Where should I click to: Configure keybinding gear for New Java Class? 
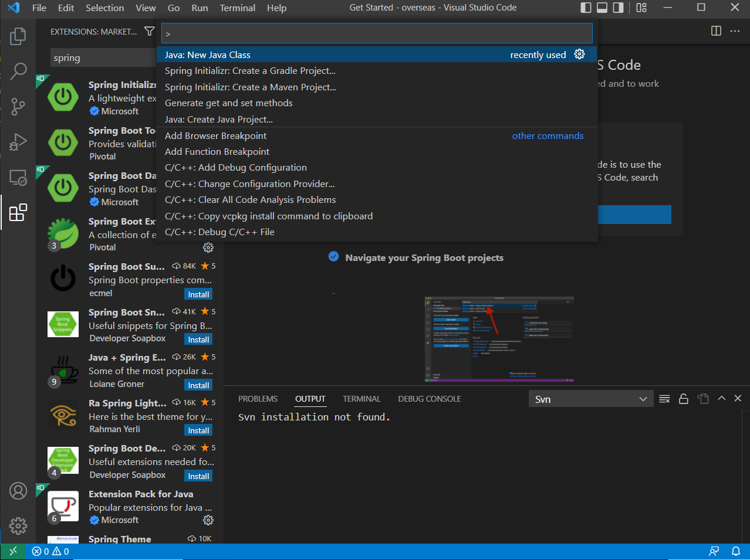(579, 54)
